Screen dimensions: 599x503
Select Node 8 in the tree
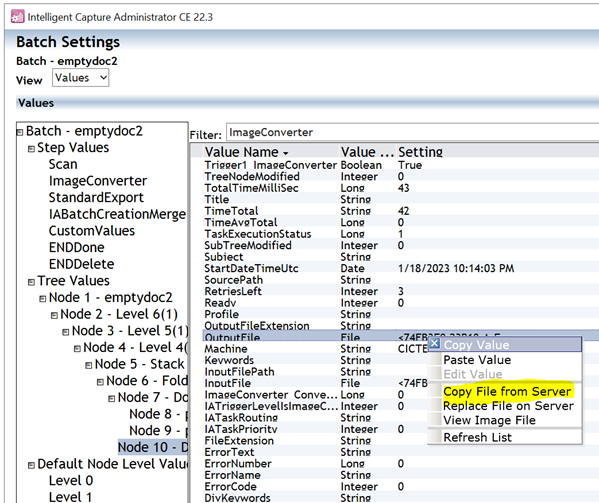pos(158,414)
